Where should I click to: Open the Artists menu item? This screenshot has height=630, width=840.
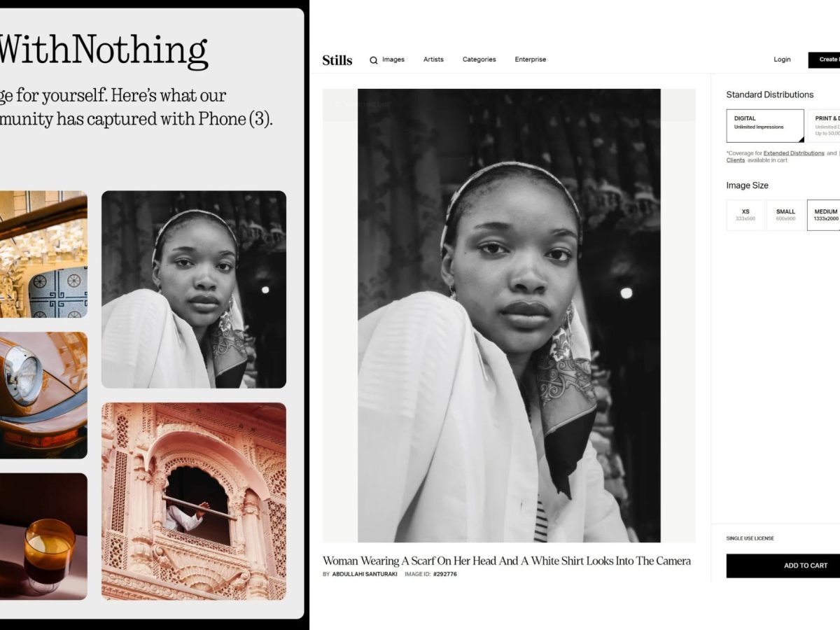tap(433, 59)
